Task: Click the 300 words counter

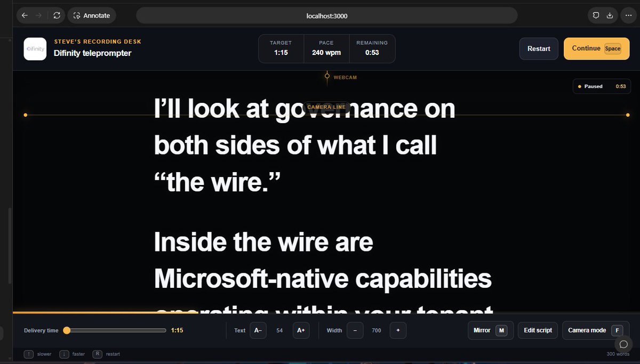Action: 618,354
